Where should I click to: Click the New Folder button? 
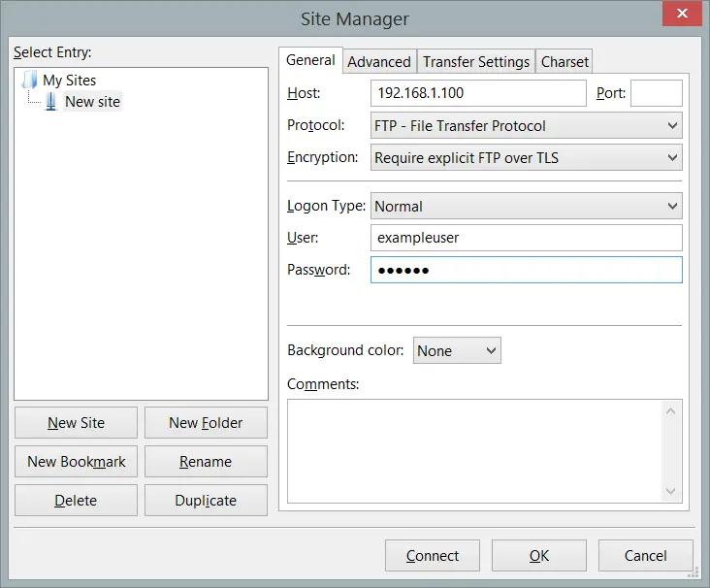point(206,423)
